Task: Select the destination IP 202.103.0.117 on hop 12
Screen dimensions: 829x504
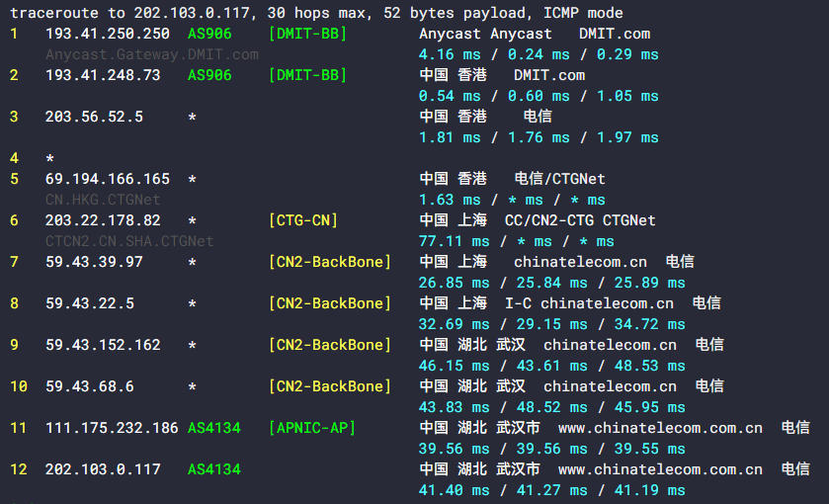Action: (103, 469)
